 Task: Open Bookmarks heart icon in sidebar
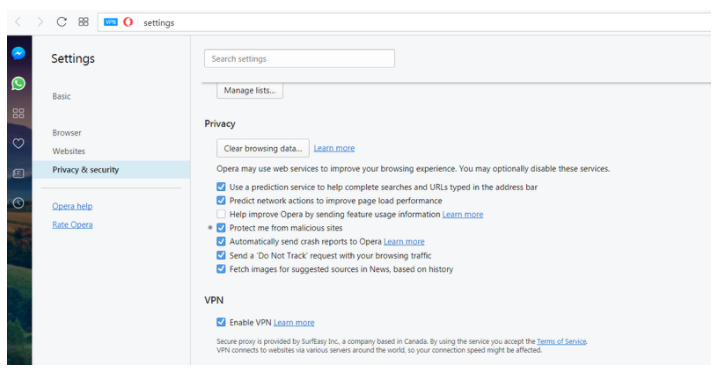point(18,144)
